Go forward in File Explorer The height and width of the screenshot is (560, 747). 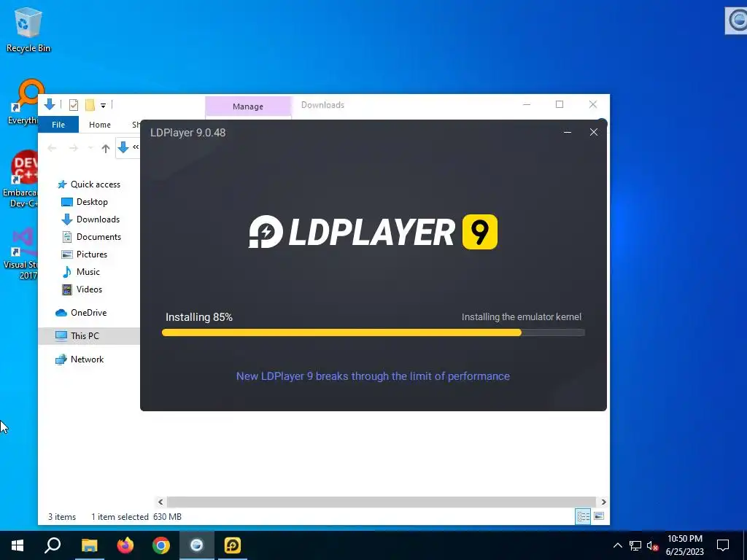[x=74, y=148]
